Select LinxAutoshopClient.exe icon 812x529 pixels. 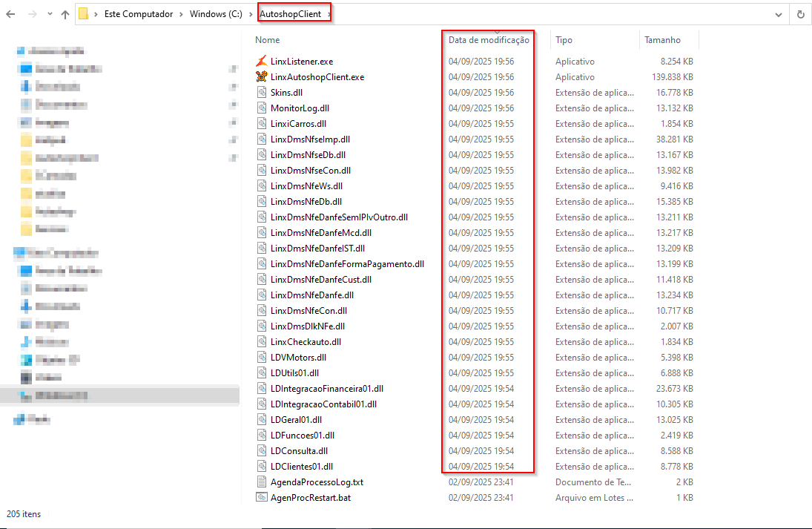[262, 76]
